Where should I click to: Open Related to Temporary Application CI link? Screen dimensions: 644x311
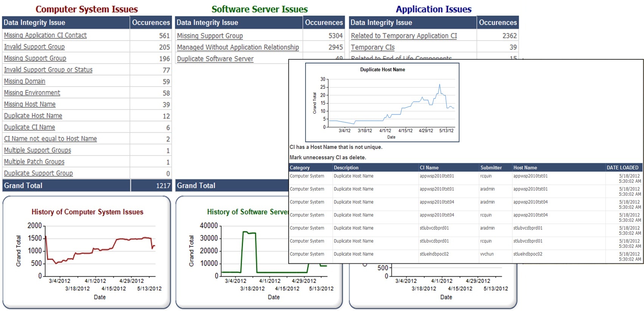coord(403,36)
